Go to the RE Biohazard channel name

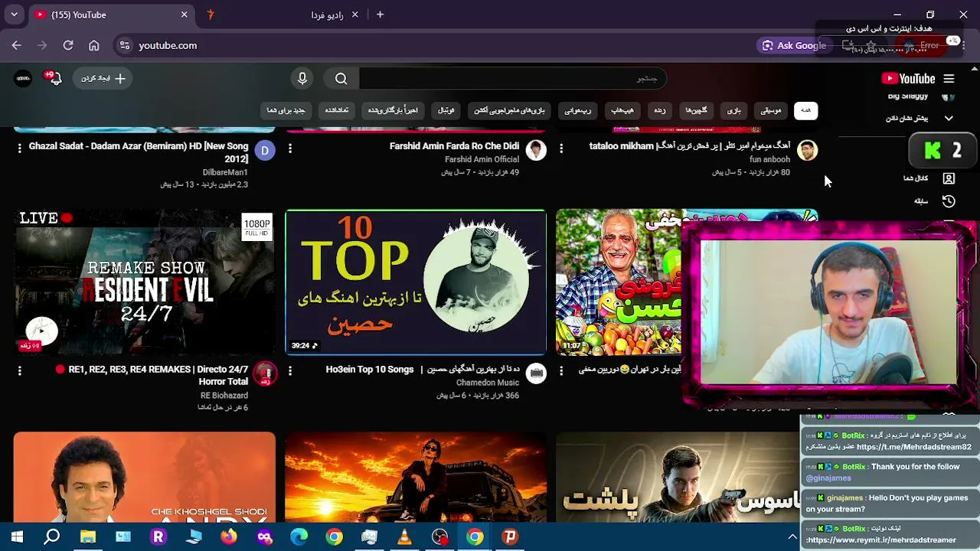[x=224, y=396]
